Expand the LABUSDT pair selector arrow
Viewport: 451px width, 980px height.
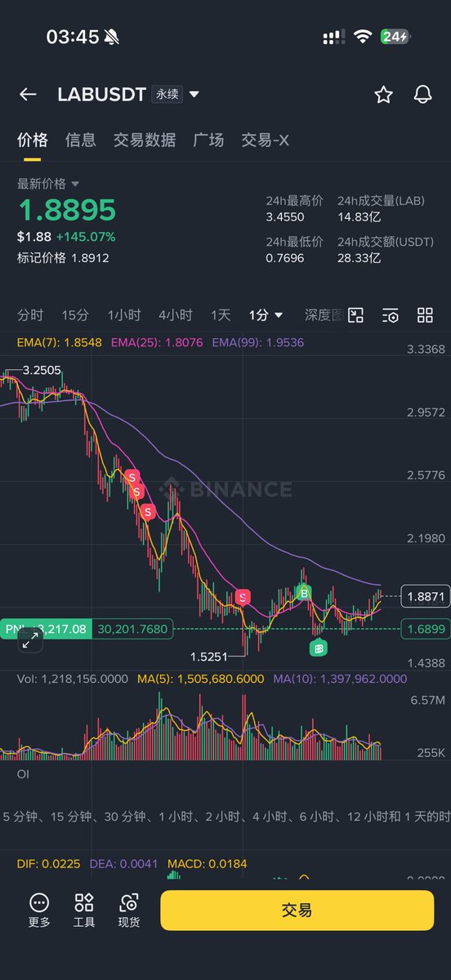(194, 95)
